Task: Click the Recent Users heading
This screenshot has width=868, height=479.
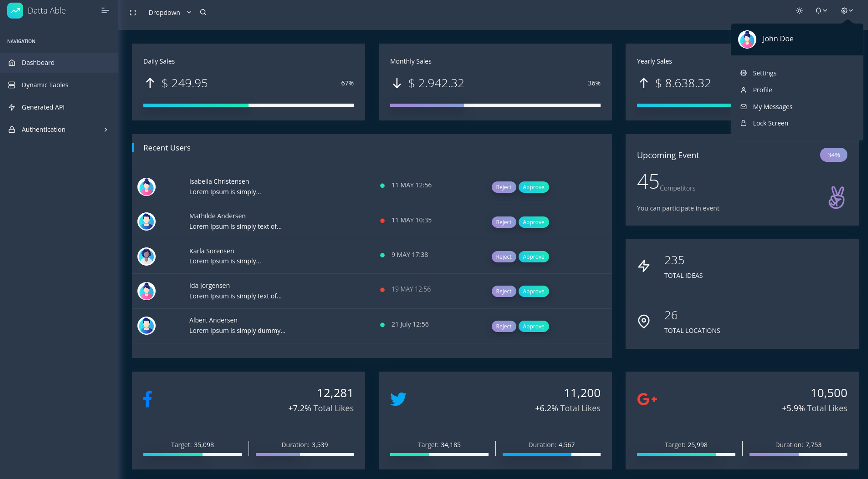Action: pos(167,148)
